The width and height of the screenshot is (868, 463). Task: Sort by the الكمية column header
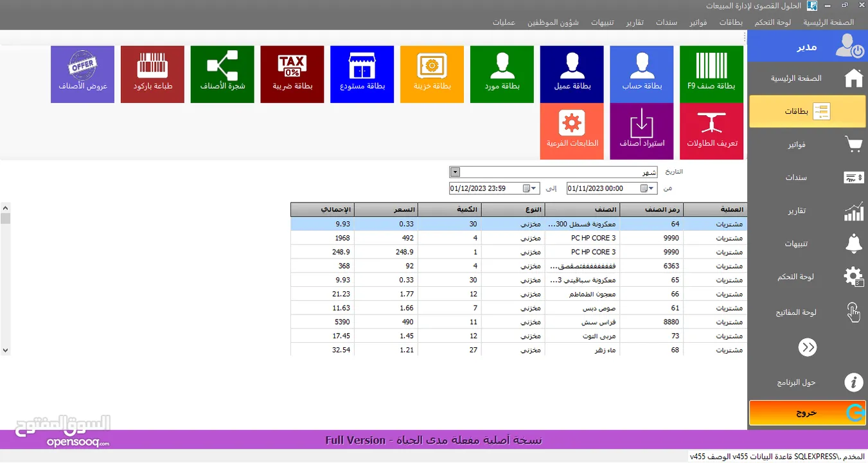[x=449, y=210]
